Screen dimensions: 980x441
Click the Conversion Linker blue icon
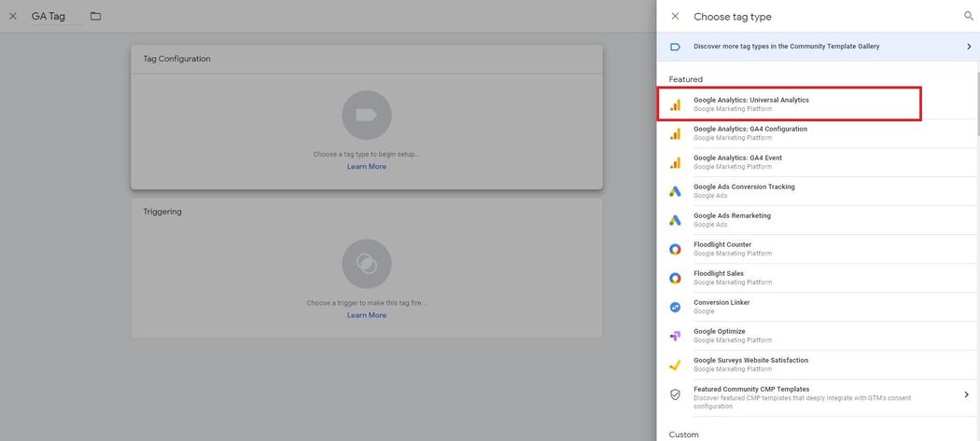click(675, 307)
